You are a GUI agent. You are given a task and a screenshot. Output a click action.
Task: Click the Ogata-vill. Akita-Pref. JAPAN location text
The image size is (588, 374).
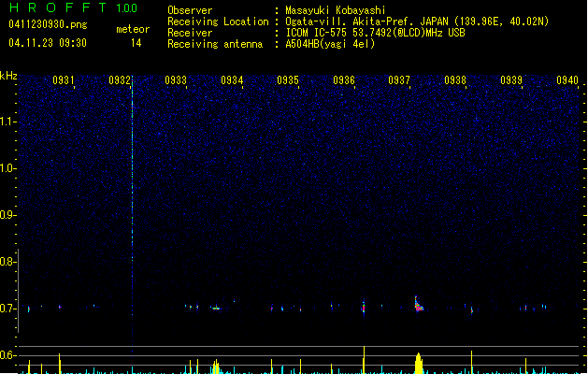tap(417, 22)
